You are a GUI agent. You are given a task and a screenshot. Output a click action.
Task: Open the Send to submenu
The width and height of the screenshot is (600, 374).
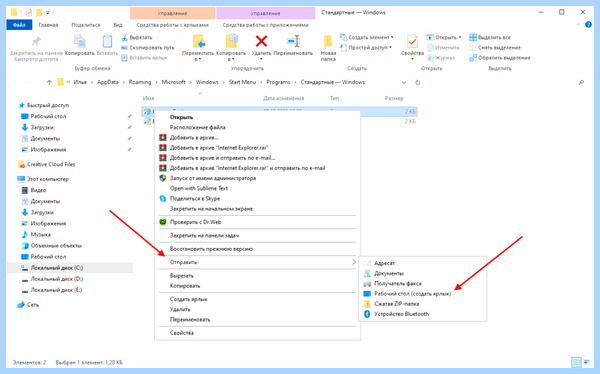(257, 262)
